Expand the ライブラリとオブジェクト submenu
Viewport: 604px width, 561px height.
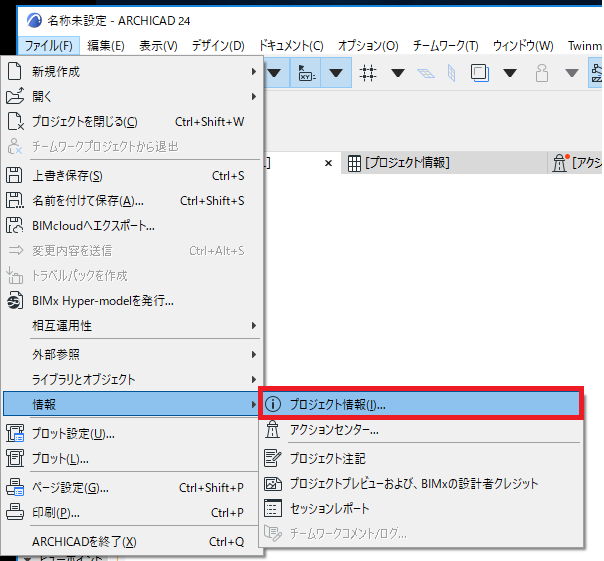[132, 380]
